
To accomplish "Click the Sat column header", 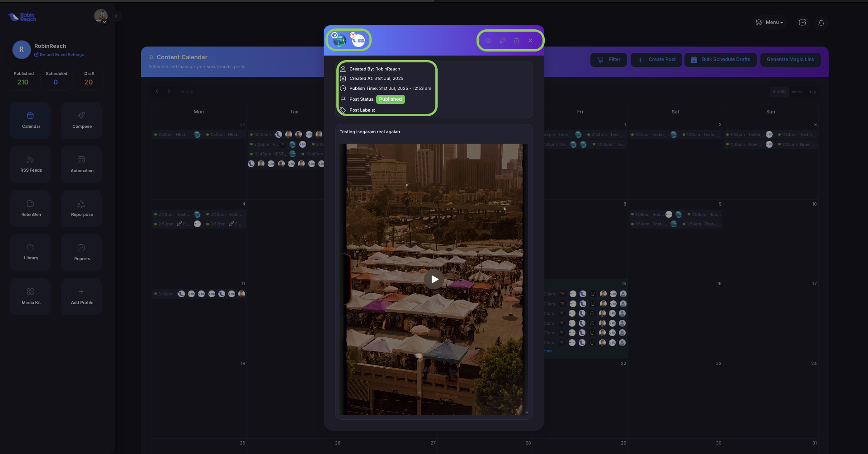I will pos(675,112).
